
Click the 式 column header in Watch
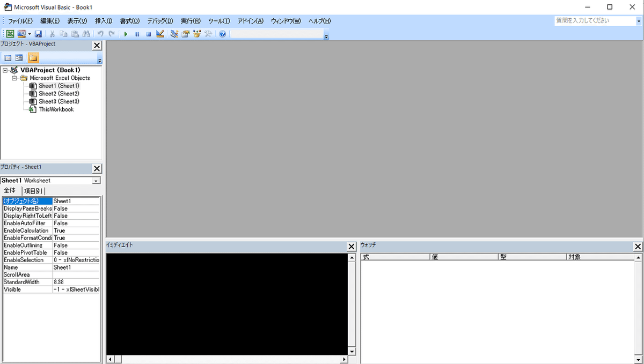coord(396,257)
